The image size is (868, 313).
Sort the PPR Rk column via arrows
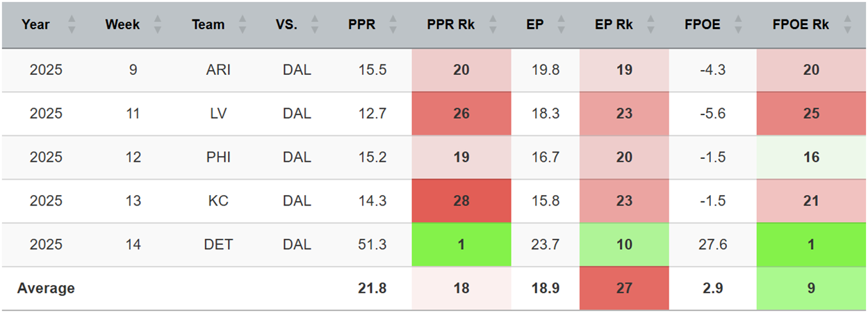492,25
